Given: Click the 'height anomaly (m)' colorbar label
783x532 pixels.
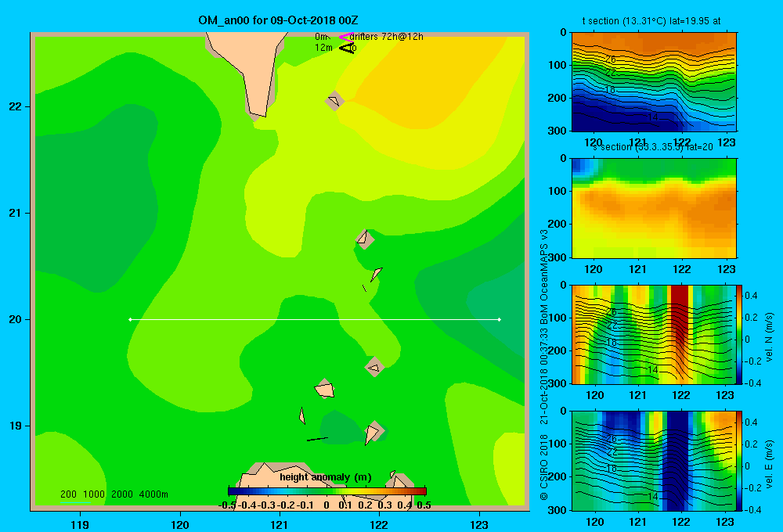Looking at the screenshot, I should click(x=326, y=477).
